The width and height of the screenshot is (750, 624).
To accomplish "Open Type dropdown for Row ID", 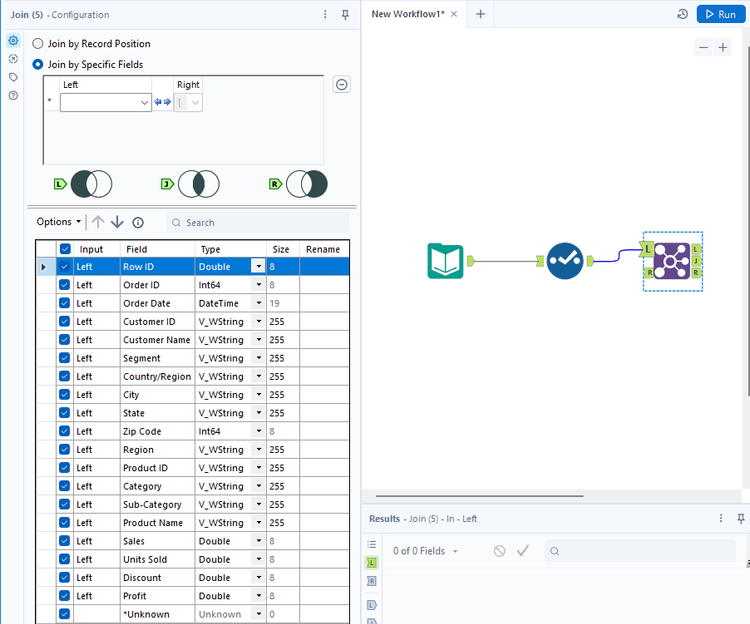I will (258, 266).
